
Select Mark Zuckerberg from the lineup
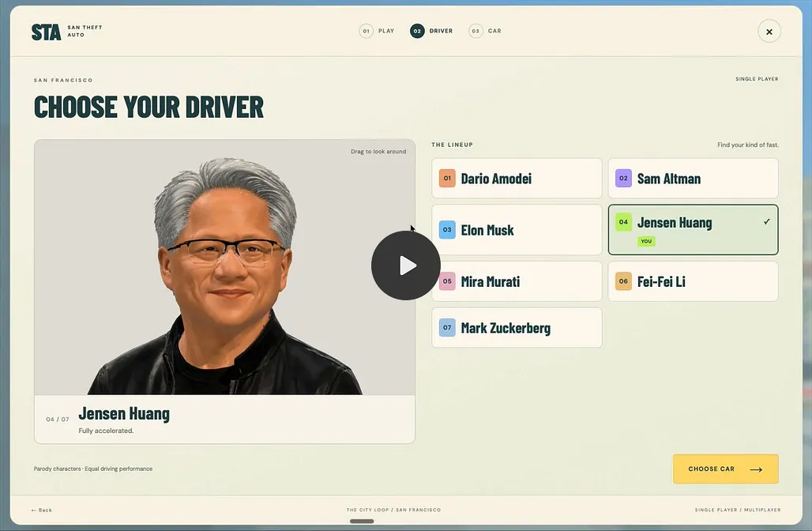[x=517, y=327]
